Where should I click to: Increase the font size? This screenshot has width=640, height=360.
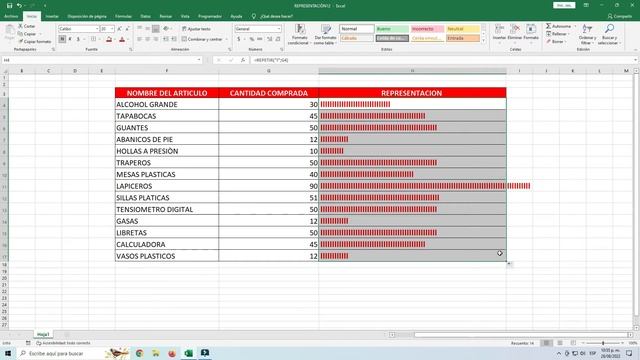(x=120, y=29)
